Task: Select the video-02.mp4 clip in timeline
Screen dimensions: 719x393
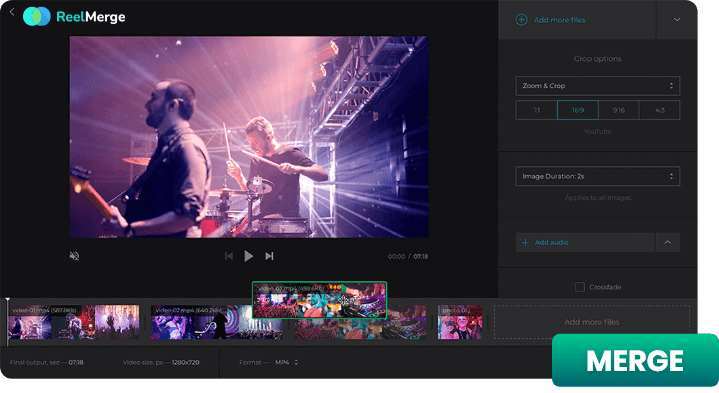Action: click(217, 322)
